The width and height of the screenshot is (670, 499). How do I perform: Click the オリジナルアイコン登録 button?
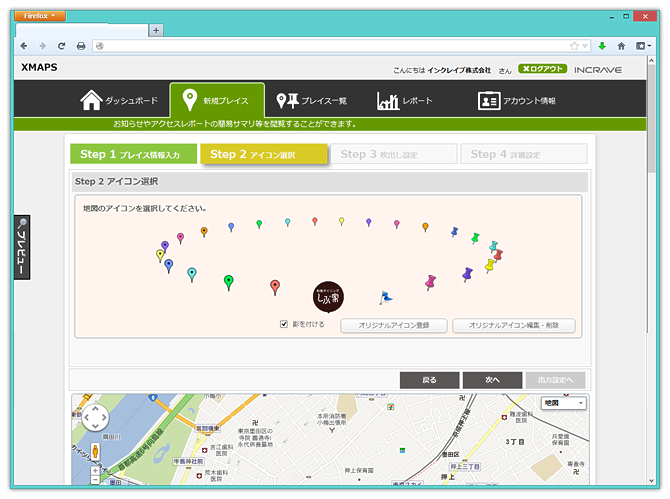point(394,326)
